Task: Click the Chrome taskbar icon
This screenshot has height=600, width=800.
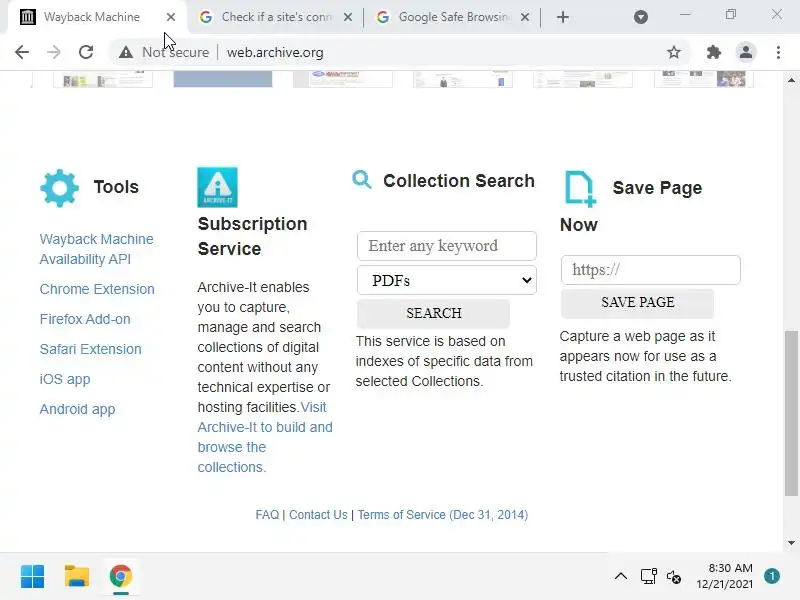Action: coord(120,577)
